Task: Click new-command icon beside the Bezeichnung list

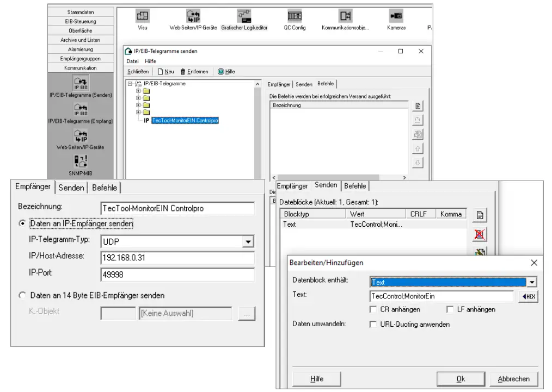Action: [418, 106]
